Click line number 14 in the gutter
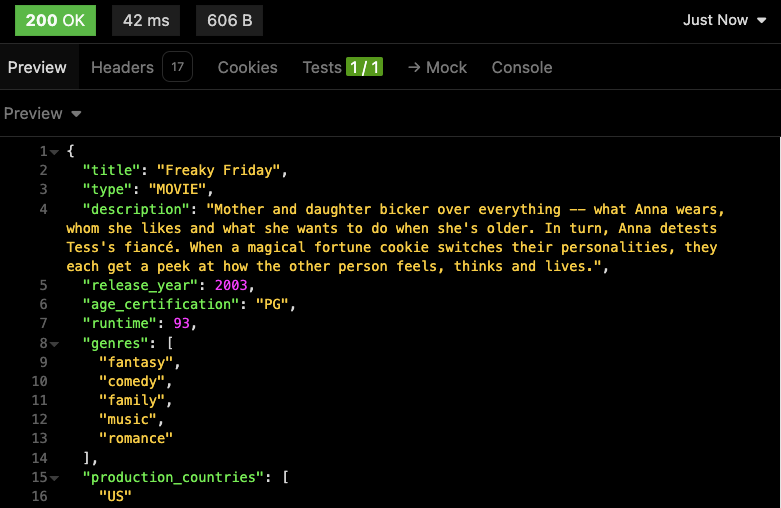 pos(39,458)
